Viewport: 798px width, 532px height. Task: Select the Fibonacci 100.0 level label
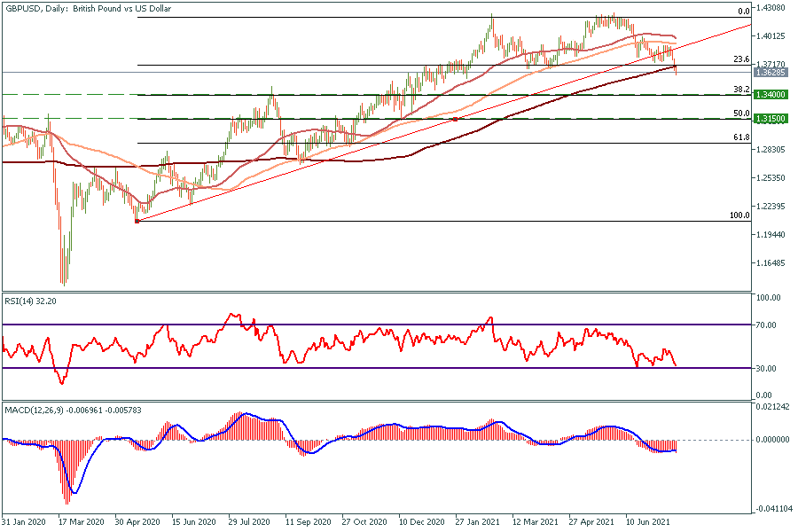[739, 215]
